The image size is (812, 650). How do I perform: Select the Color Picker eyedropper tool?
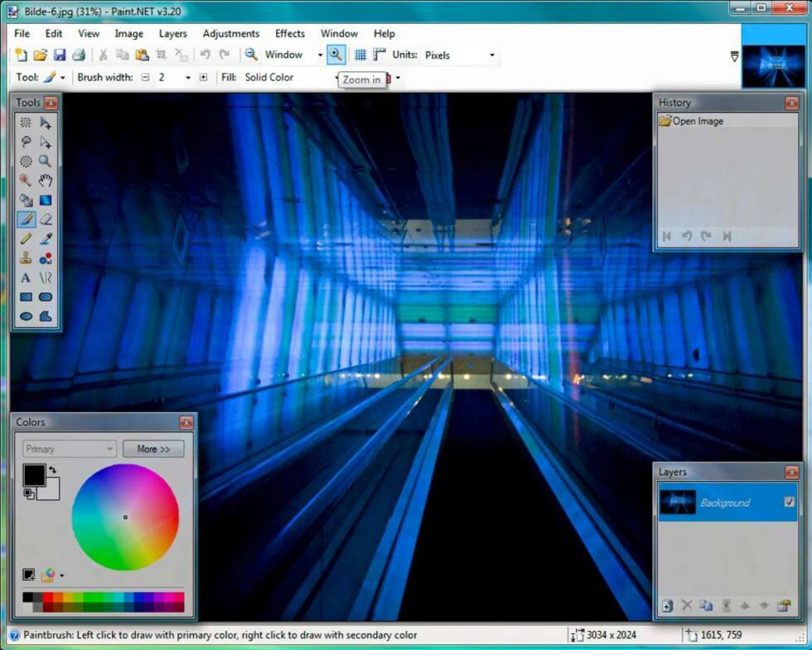point(46,238)
